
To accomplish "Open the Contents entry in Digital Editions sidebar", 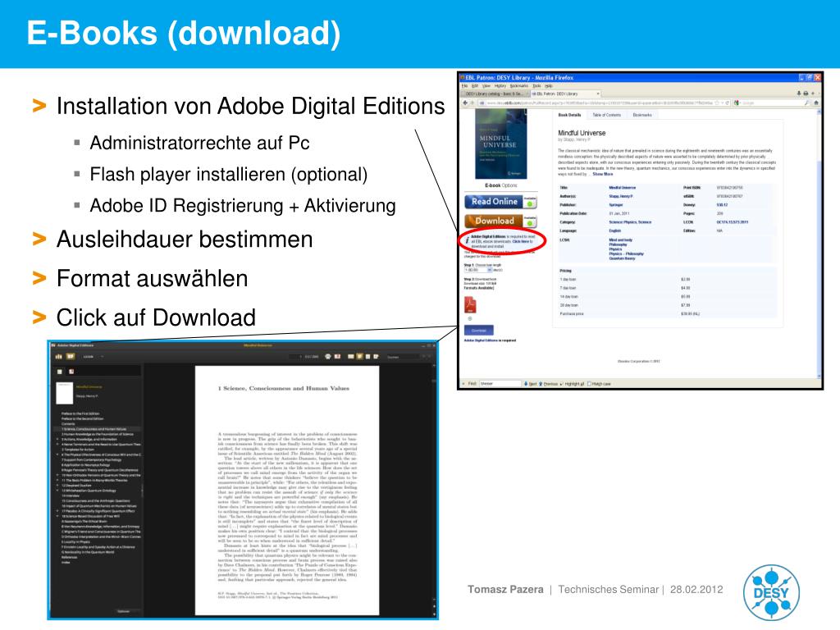I will [x=68, y=424].
